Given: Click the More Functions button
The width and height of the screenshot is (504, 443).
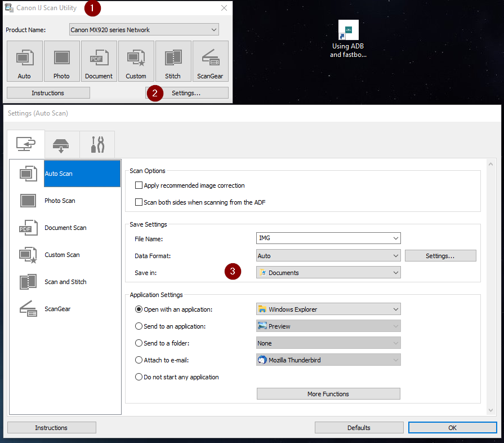Looking at the screenshot, I should click(328, 394).
